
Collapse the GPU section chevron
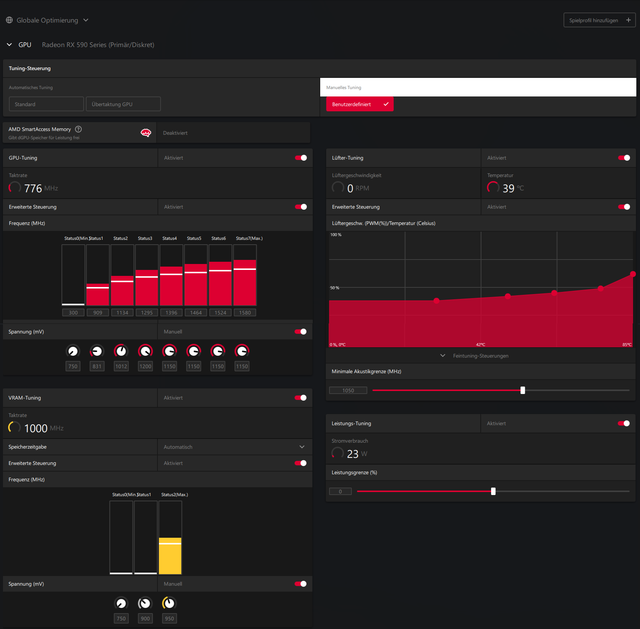[x=9, y=44]
